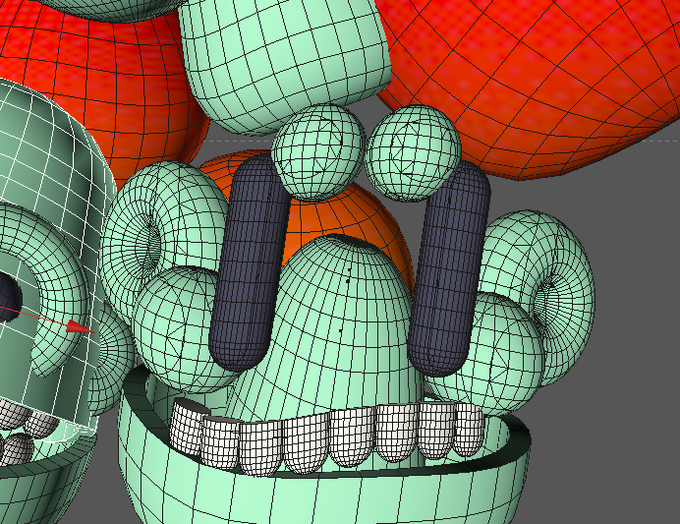Select the small green sphere above left capsule
This screenshot has width=680, height=524.
tap(318, 152)
